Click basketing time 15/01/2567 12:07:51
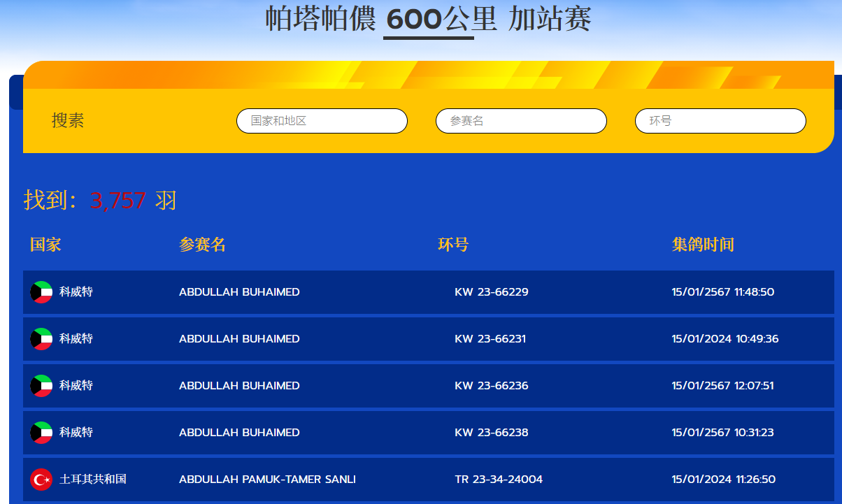This screenshot has width=842, height=504. 722,386
